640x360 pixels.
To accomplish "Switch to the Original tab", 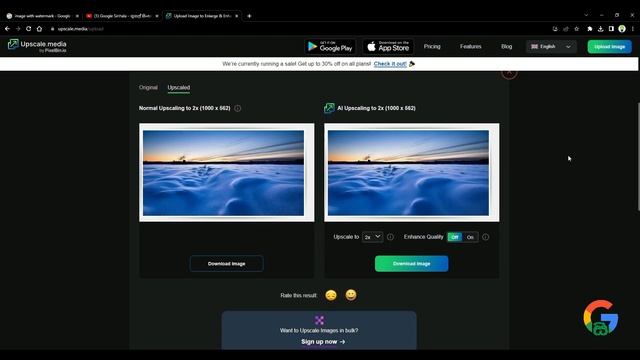I will pos(148,87).
